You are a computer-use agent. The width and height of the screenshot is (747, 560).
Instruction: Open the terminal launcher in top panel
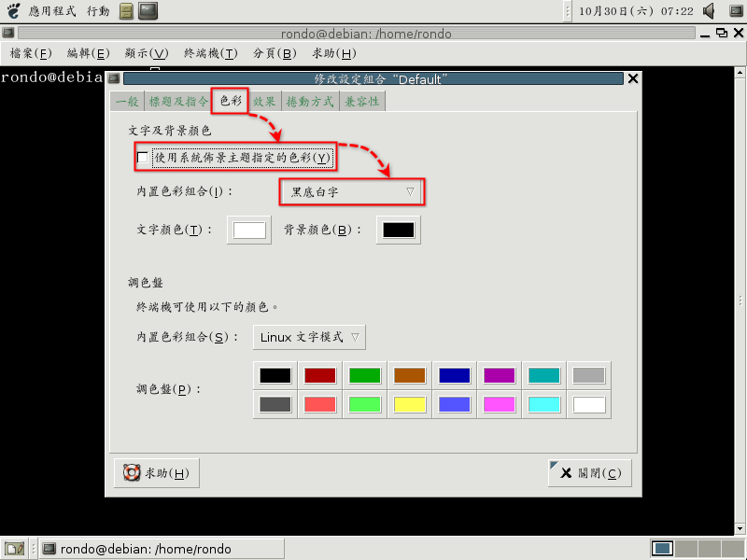point(148,11)
